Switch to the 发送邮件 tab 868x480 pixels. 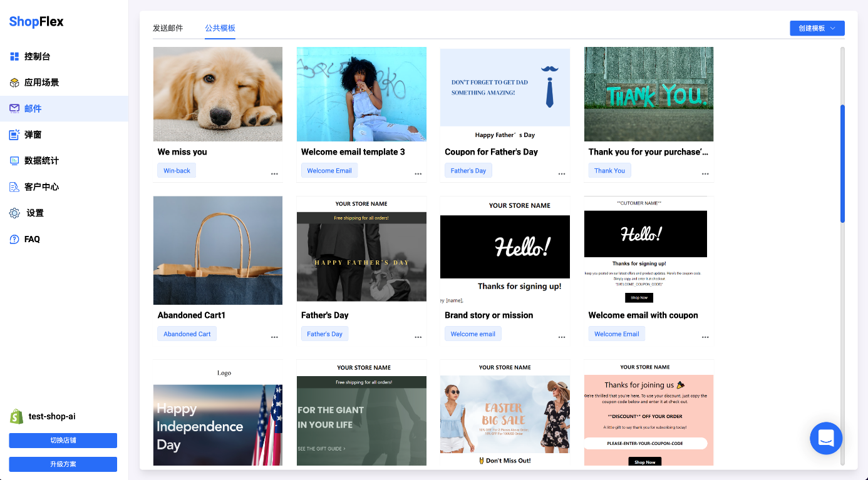coord(168,28)
